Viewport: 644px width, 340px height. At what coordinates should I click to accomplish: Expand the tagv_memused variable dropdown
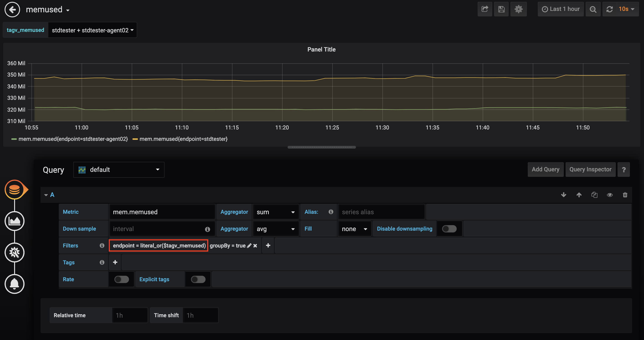[92, 30]
